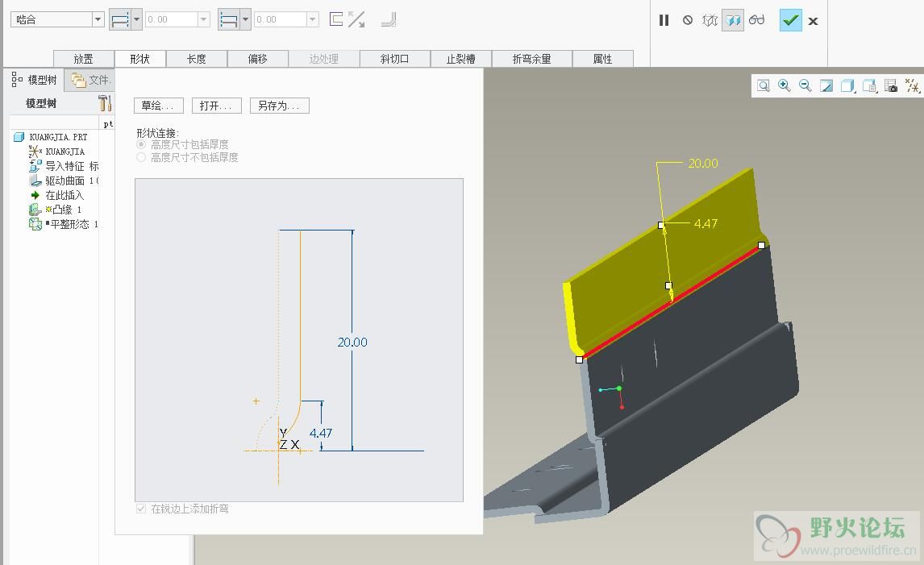The image size is (924, 565).
Task: Click the zoom out magnifier icon
Action: click(805, 86)
